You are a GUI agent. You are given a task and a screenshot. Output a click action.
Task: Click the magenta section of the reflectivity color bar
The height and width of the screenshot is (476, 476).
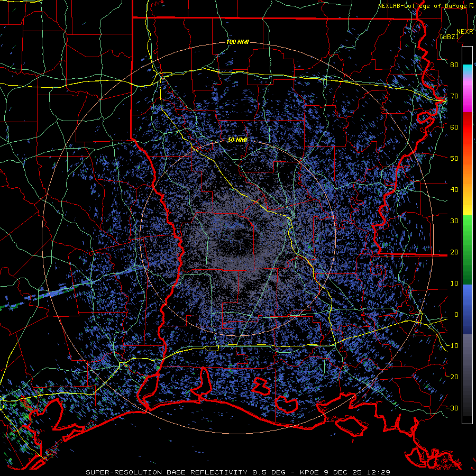pyautogui.click(x=467, y=96)
